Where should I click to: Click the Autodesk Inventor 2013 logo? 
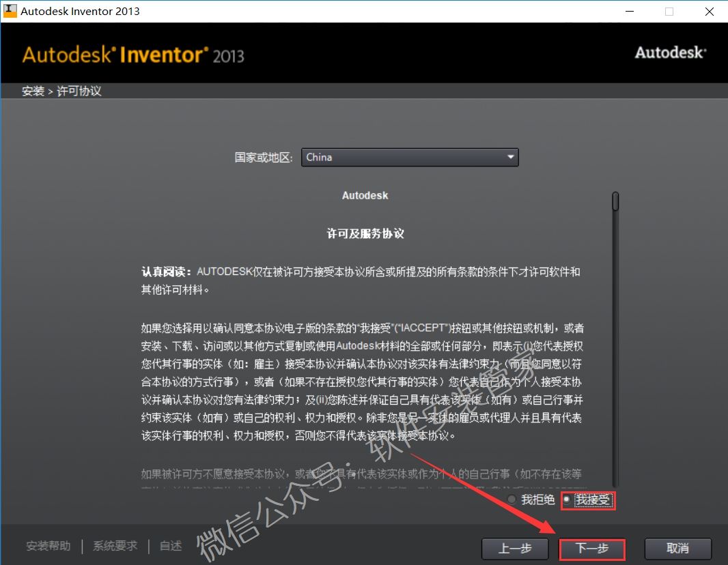(x=133, y=55)
